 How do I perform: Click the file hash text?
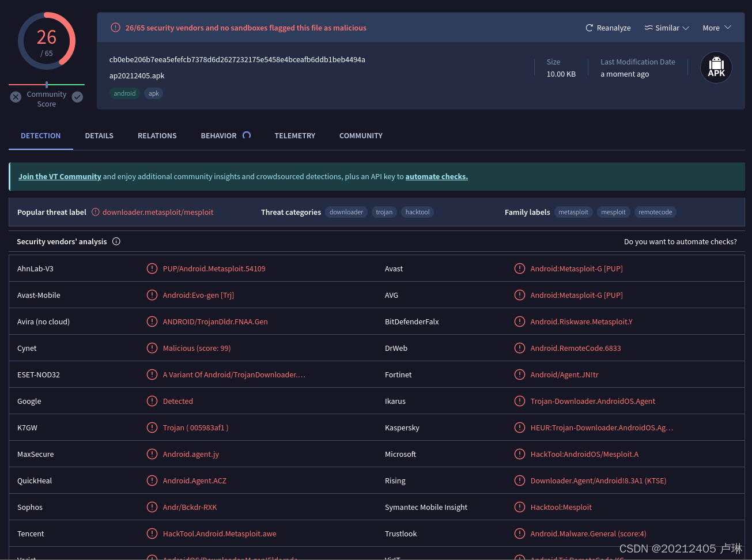pos(237,59)
